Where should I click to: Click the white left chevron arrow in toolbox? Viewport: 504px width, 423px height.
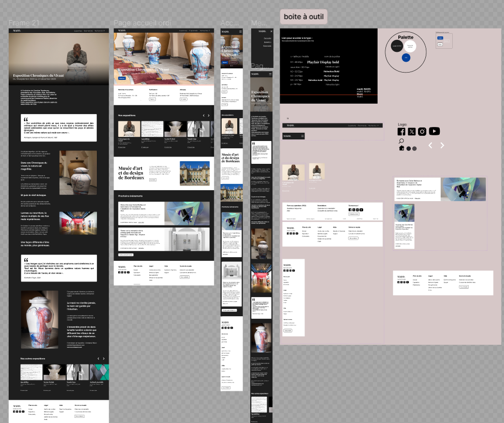coord(430,146)
